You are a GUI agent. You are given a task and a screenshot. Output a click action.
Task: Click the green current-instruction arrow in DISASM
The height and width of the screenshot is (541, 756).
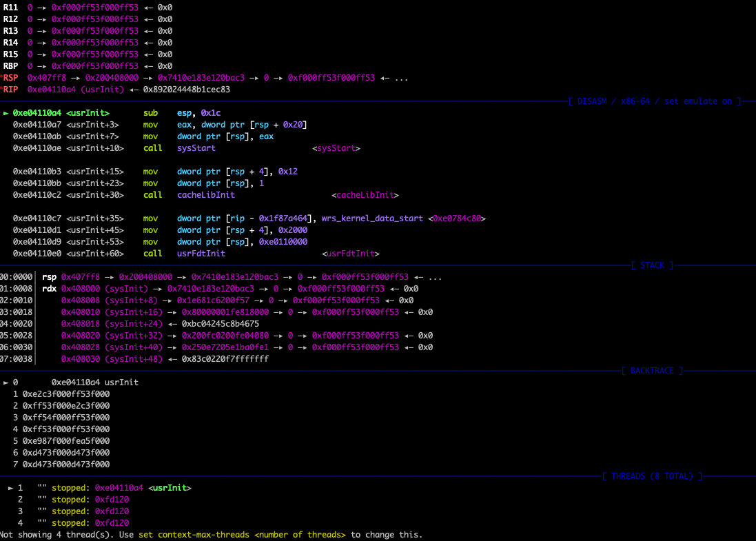coord(6,113)
